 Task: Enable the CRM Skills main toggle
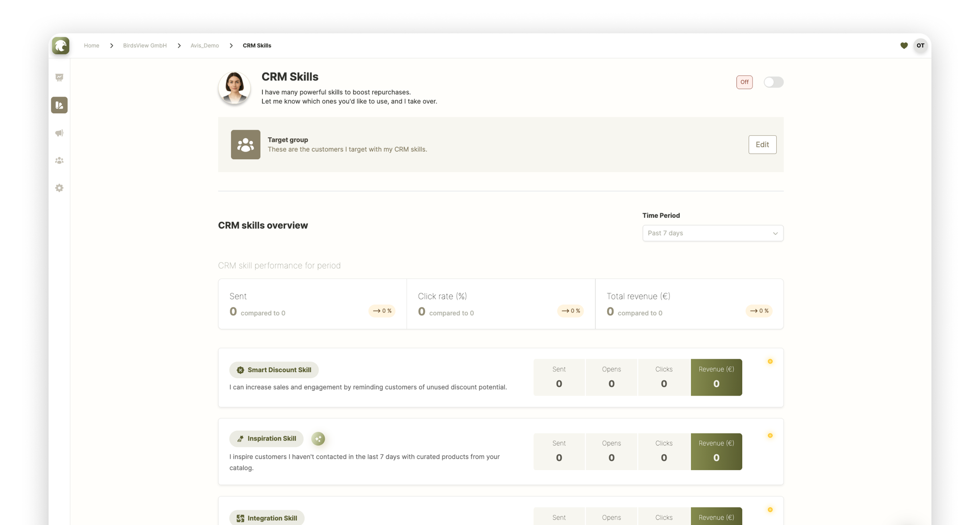[773, 82]
